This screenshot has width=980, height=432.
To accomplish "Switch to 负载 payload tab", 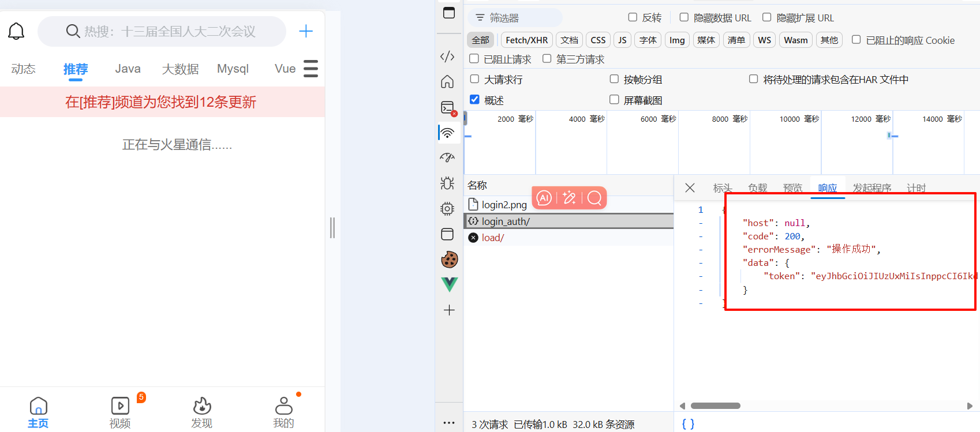I will [758, 188].
